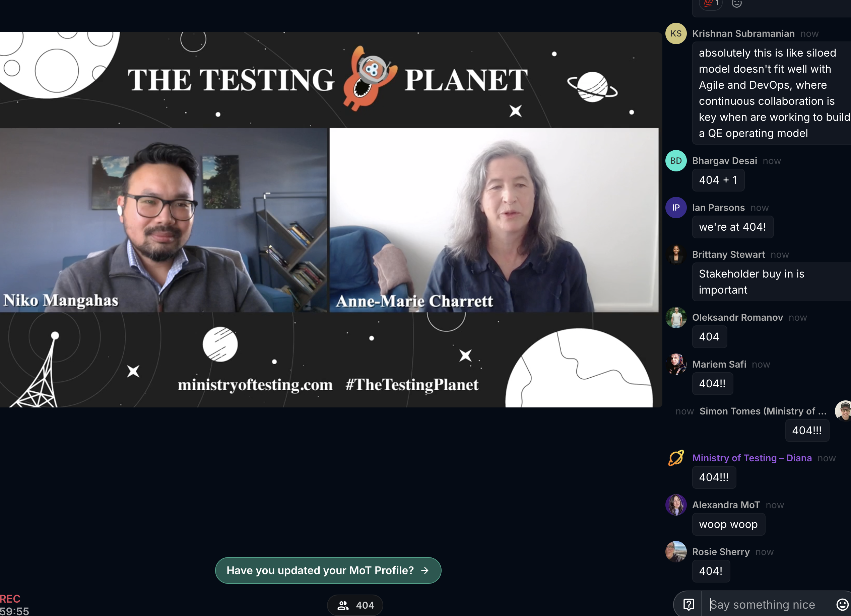Image resolution: width=851 pixels, height=616 pixels.
Task: Click the Krishnan Subramanian name
Action: click(743, 33)
